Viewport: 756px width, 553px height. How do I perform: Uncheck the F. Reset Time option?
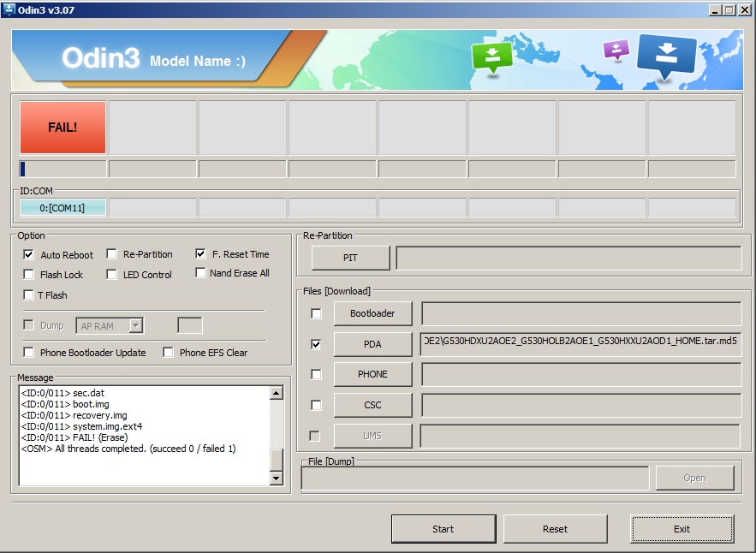[x=200, y=254]
